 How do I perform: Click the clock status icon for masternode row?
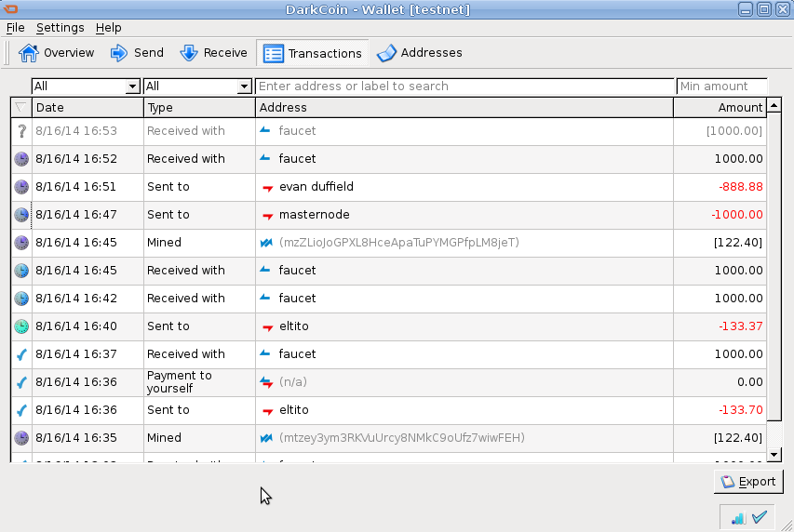coord(21,215)
